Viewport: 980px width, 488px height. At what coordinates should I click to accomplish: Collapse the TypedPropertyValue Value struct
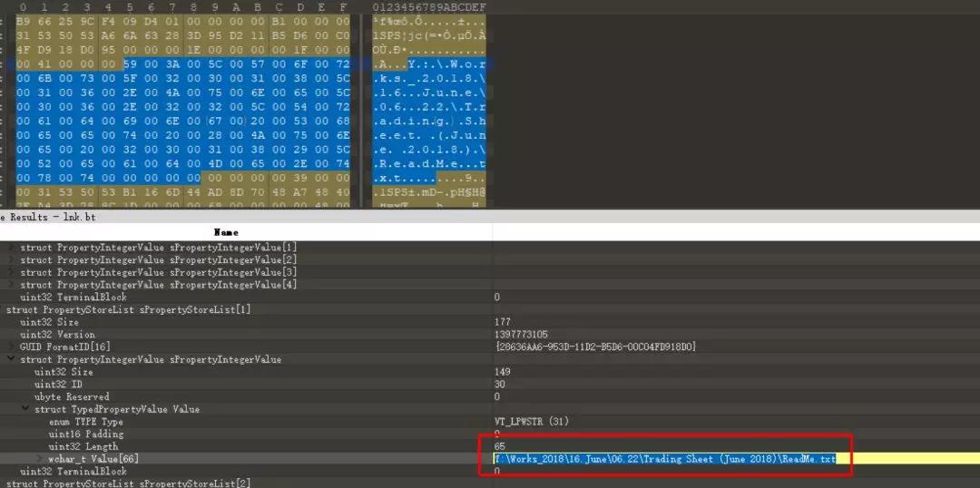point(25,410)
